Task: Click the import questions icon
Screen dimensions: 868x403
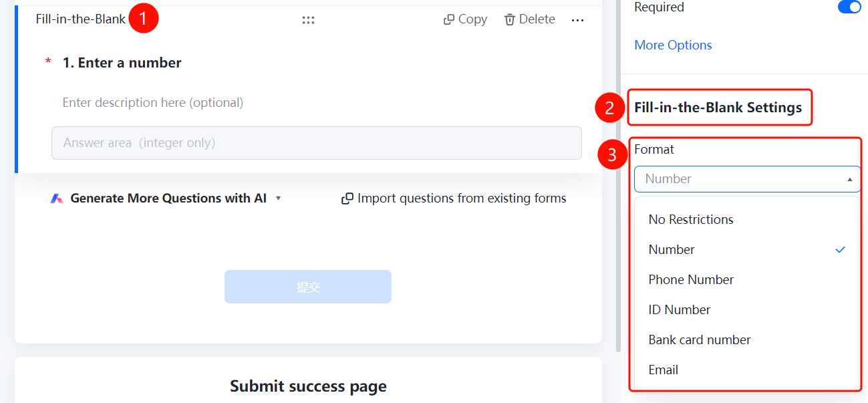Action: (x=347, y=198)
